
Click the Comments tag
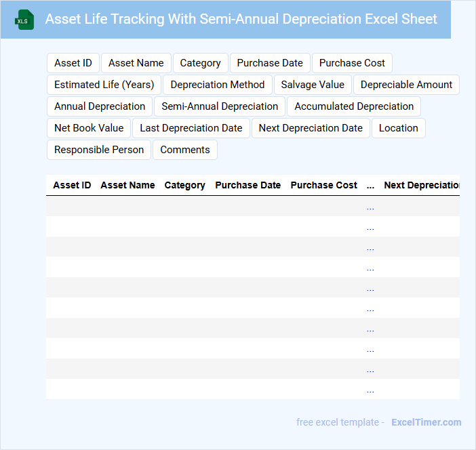185,150
